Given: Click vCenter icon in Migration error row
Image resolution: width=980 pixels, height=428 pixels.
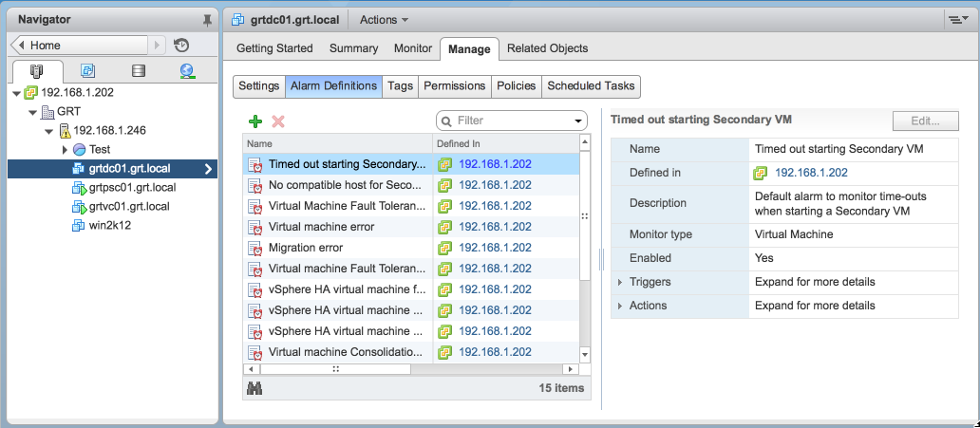Looking at the screenshot, I should click(444, 248).
